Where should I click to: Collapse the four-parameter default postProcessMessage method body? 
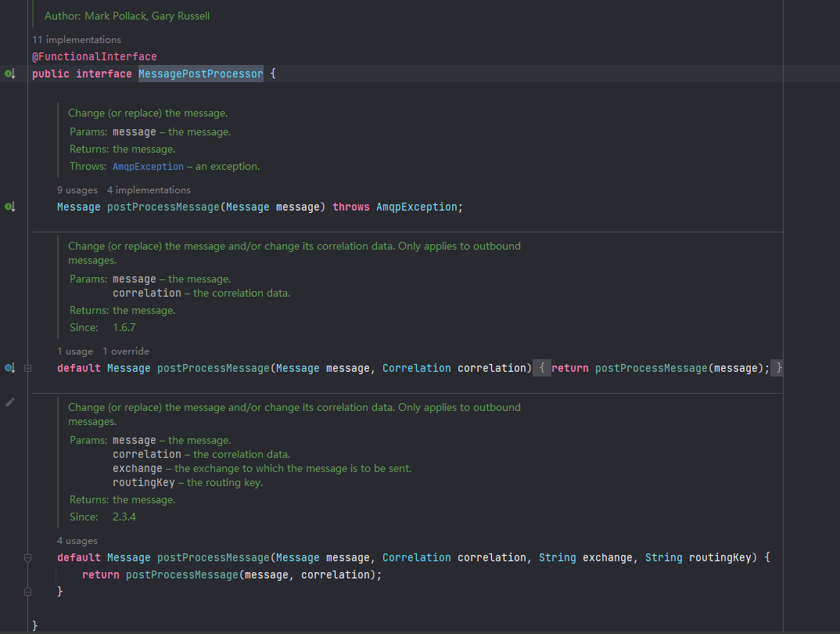28,558
